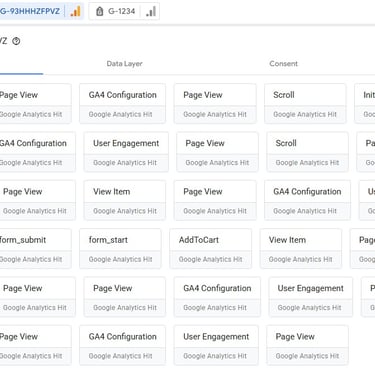Select the final Page View card in last row
Screen dimensions: 375x375
click(308, 345)
